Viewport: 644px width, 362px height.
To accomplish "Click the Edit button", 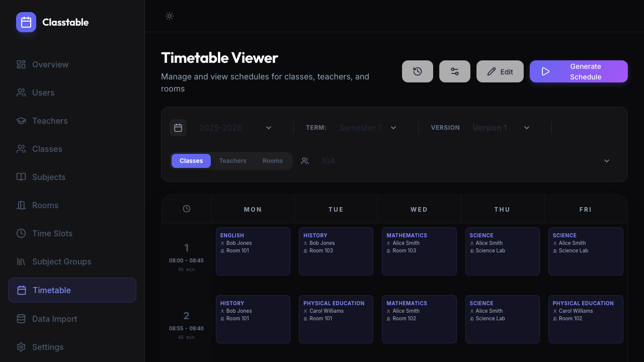I will pos(500,71).
